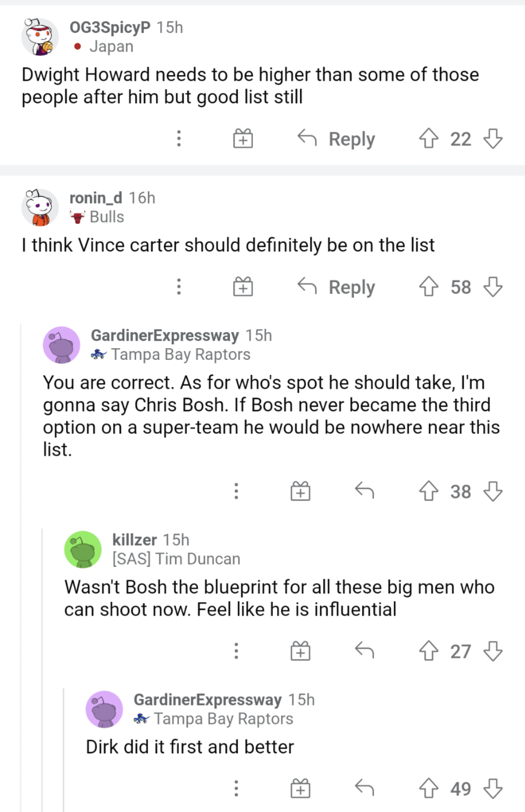
Task: Tap OG3SpicyP's avatar image
Action: (x=40, y=37)
